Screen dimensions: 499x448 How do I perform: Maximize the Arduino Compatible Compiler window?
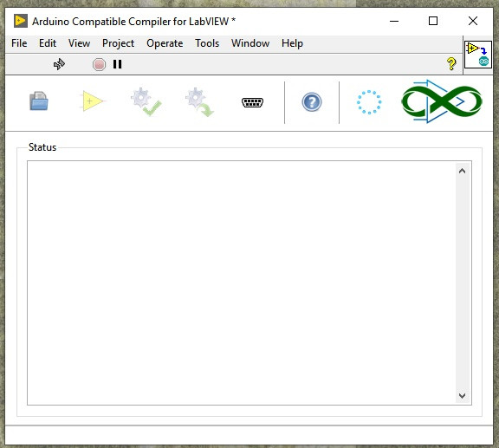click(433, 22)
